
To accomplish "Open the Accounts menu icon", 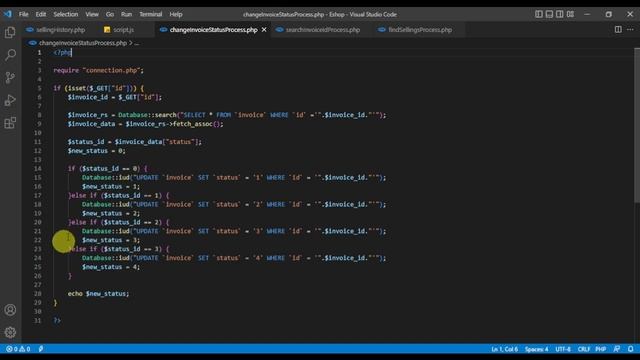I will pyautogui.click(x=10, y=310).
